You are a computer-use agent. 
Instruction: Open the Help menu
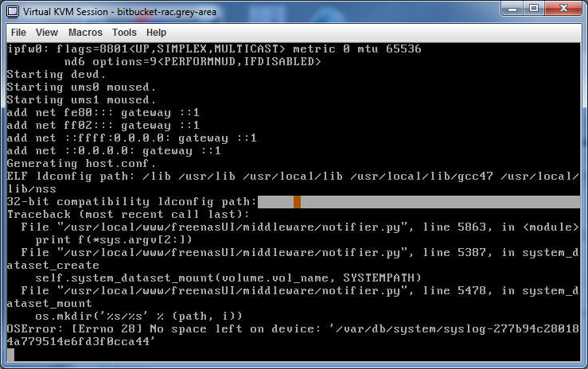coord(156,33)
